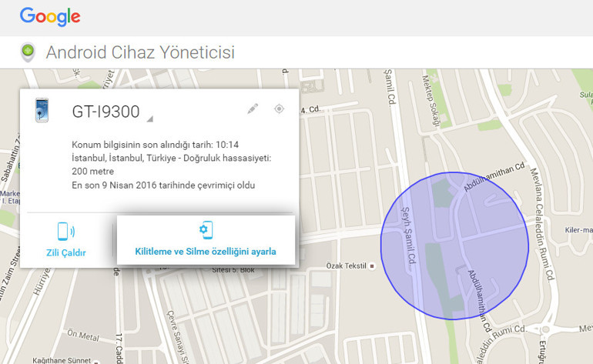Click Kilitleme ve Silme özelliğini ayarla button
Viewport: 593px width, 364px height.
coord(206,240)
